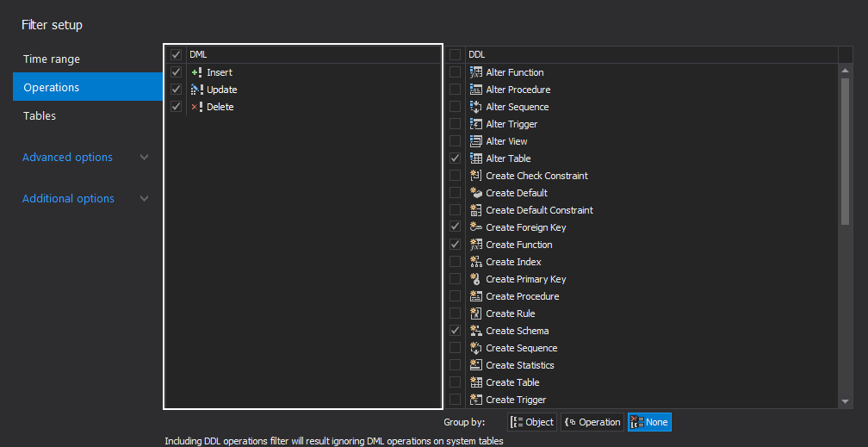Enable the Alter Function checkbox
Viewport: 868px width, 447px height.
(x=455, y=72)
